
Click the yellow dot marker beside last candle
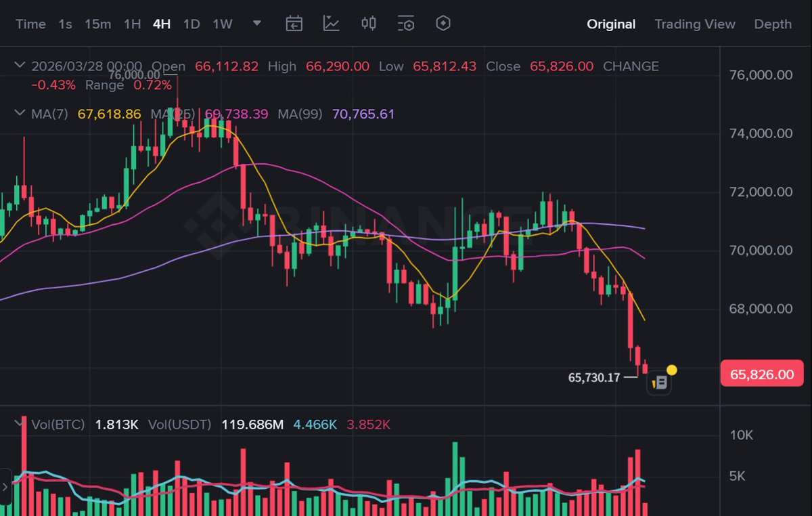671,370
